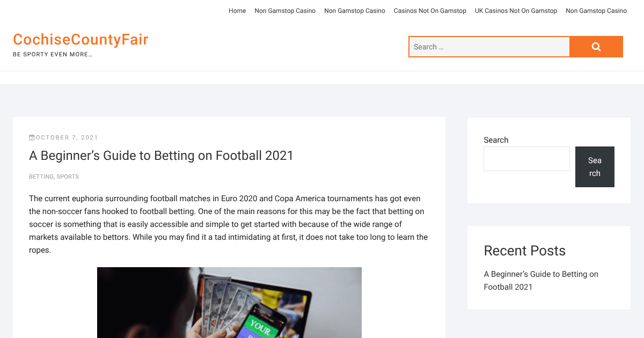Go to the CochiseCountyFair site title
Image resolution: width=644 pixels, height=338 pixels.
pyautogui.click(x=80, y=40)
